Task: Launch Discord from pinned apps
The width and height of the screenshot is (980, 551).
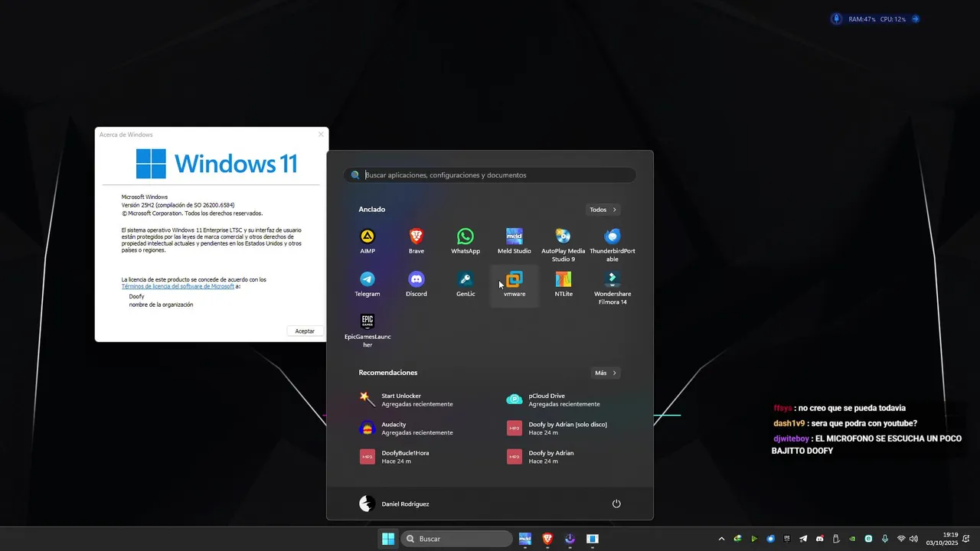Action: point(416,284)
